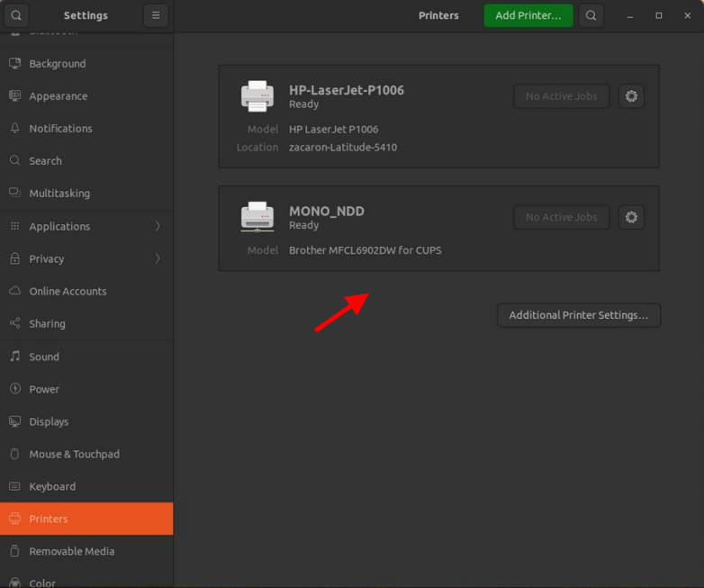
Task: Open the Settings hamburger menu
Action: coord(156,15)
